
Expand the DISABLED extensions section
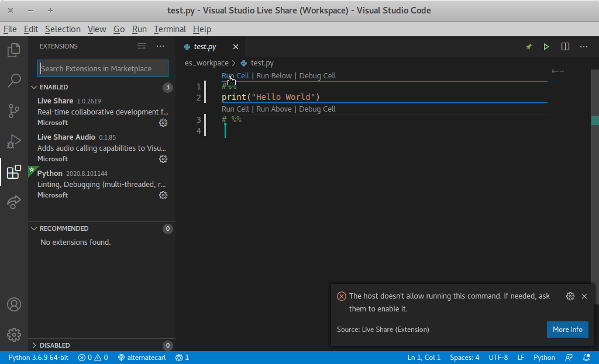[x=35, y=345]
